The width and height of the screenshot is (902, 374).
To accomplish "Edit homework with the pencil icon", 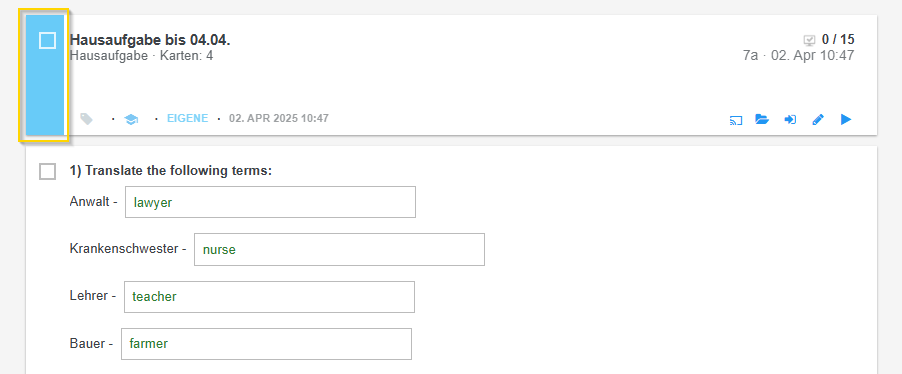I will [818, 120].
